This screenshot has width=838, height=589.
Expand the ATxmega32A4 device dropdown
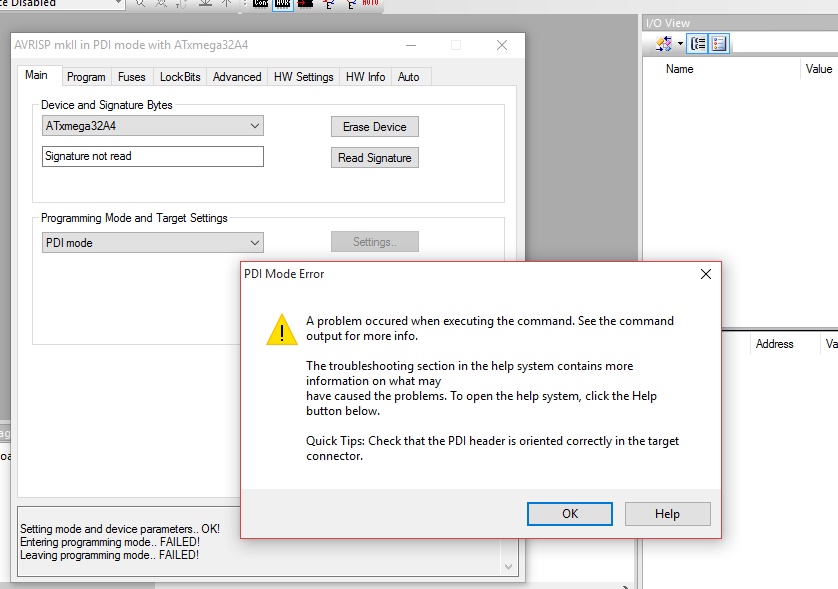coord(254,126)
